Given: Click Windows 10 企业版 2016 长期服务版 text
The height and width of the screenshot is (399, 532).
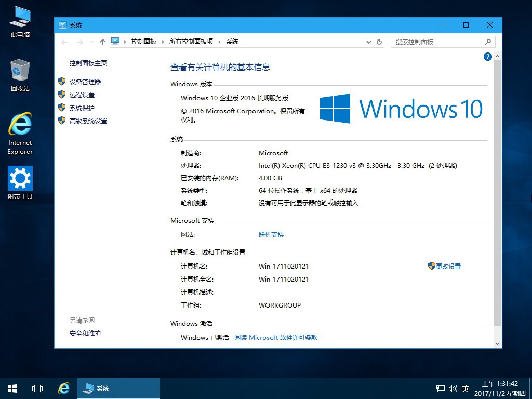Looking at the screenshot, I should point(234,98).
